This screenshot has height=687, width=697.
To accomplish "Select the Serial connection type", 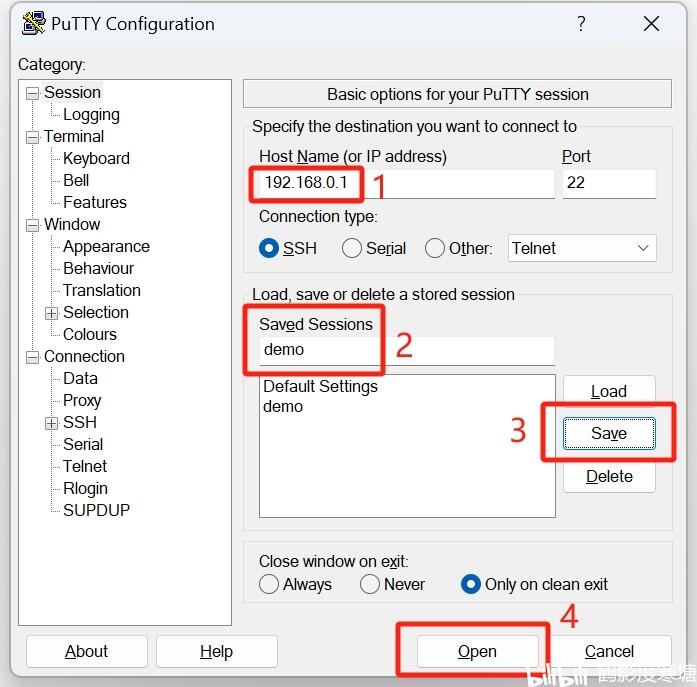I will (352, 248).
